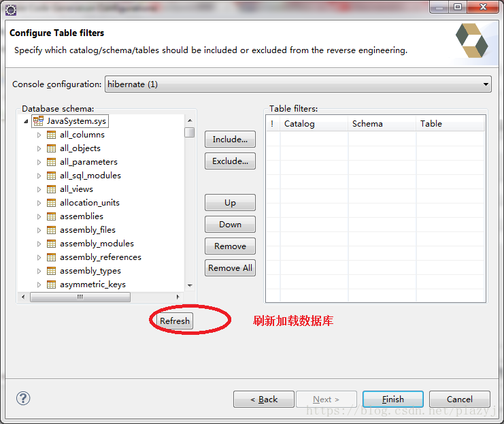Click schema tree horizontal scrollbar thumb
The width and height of the screenshot is (504, 424).
pyautogui.click(x=80, y=297)
